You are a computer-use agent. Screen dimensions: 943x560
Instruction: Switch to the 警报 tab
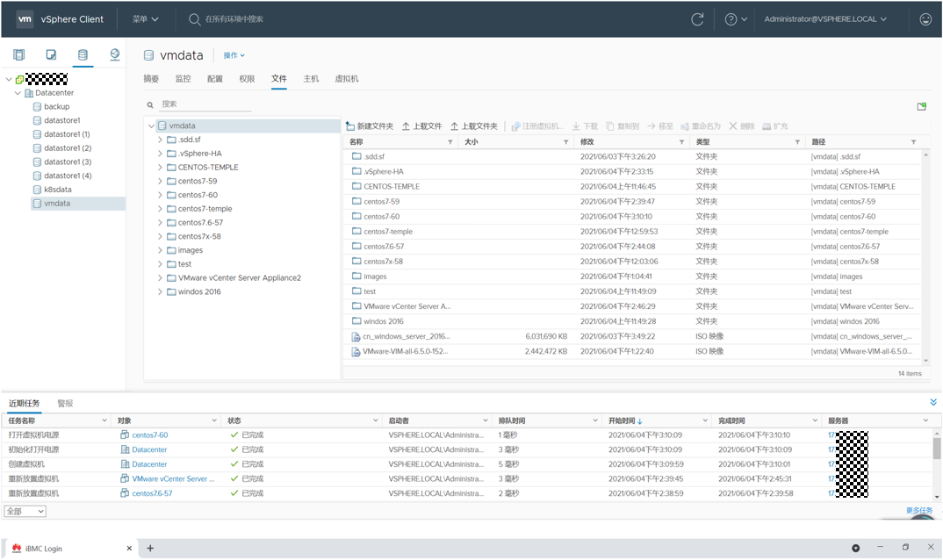65,403
